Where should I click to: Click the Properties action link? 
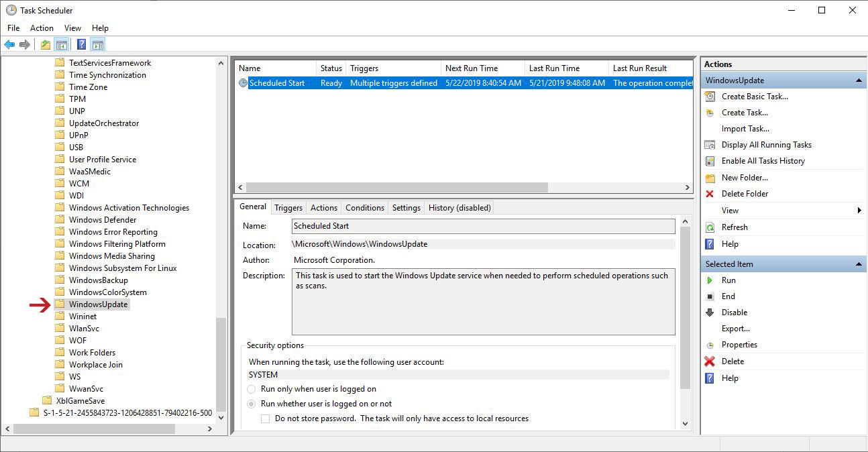point(739,345)
